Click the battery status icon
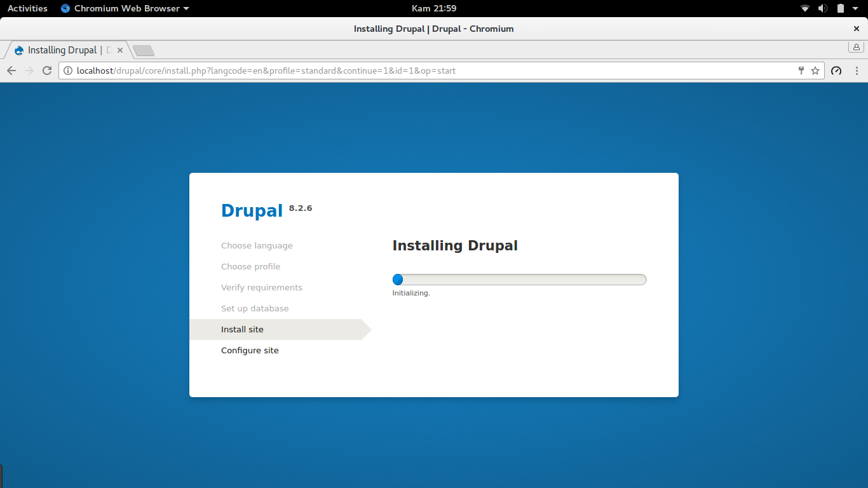Image resolution: width=868 pixels, height=488 pixels. point(840,8)
